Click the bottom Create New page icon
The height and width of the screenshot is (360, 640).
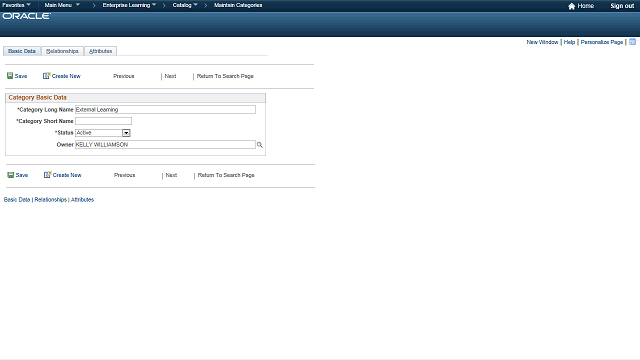click(47, 175)
